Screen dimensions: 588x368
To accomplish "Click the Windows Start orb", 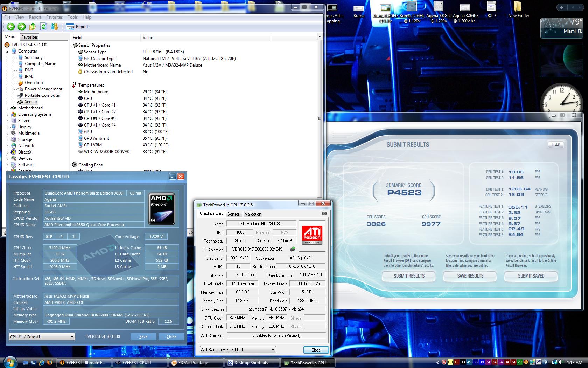I will pyautogui.click(x=9, y=362).
